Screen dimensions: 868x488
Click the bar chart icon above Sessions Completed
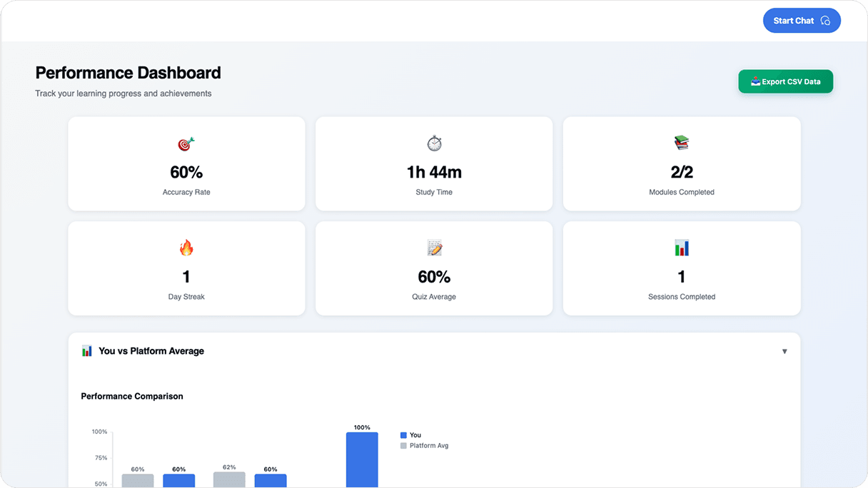[x=682, y=248]
